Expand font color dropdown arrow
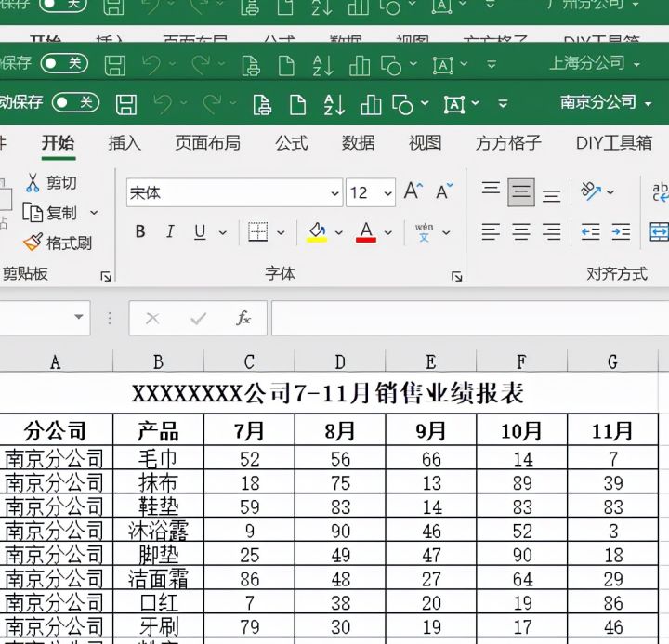Viewport: 669px width, 644px height. coord(387,232)
